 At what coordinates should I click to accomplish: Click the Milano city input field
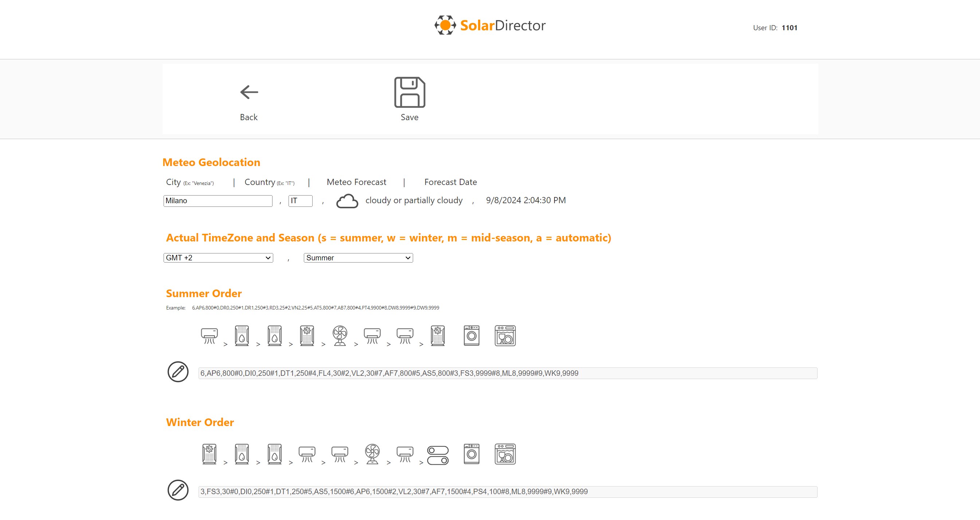pyautogui.click(x=217, y=201)
